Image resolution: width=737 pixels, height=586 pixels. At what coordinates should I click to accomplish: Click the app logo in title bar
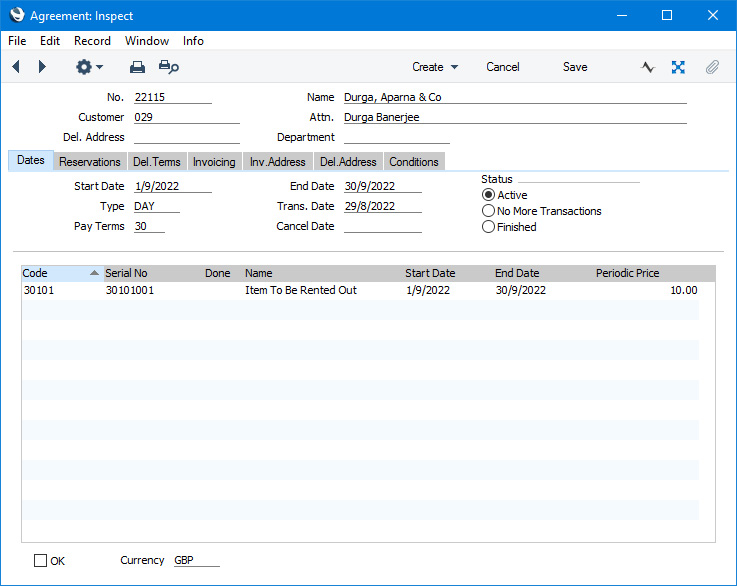(16, 15)
